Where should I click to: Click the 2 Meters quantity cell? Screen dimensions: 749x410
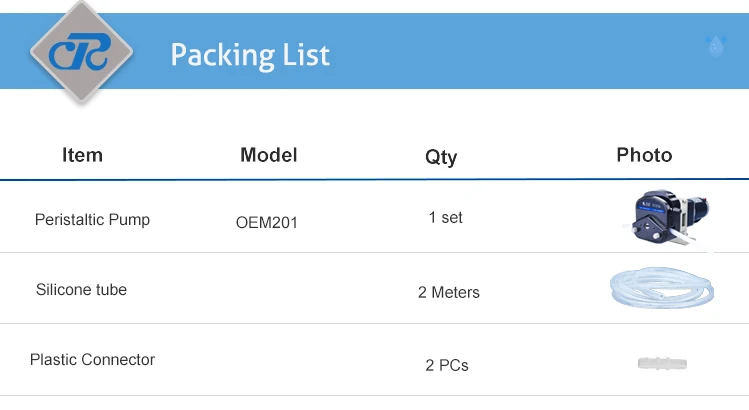448,293
